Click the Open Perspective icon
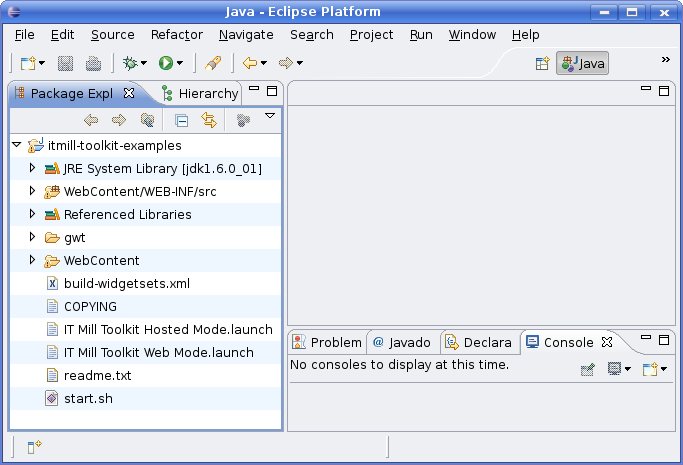The height and width of the screenshot is (465, 683). (542, 64)
